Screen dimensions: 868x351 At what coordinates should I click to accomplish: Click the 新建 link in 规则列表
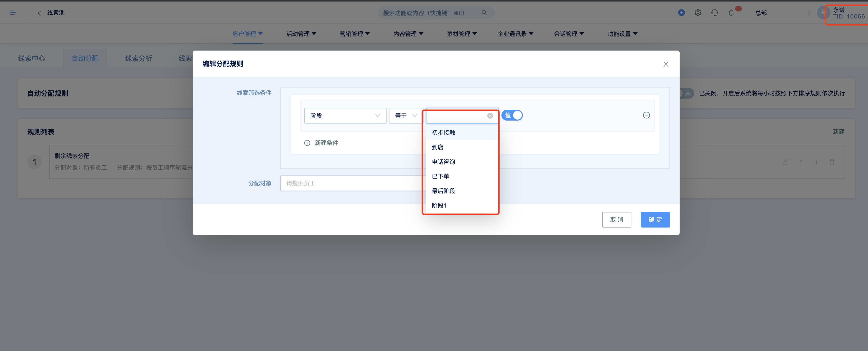tap(838, 132)
